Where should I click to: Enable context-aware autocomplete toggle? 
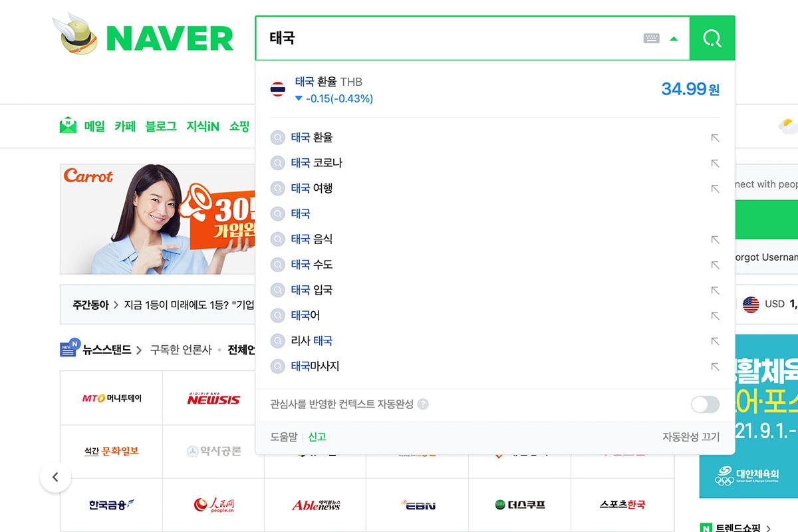click(x=705, y=404)
